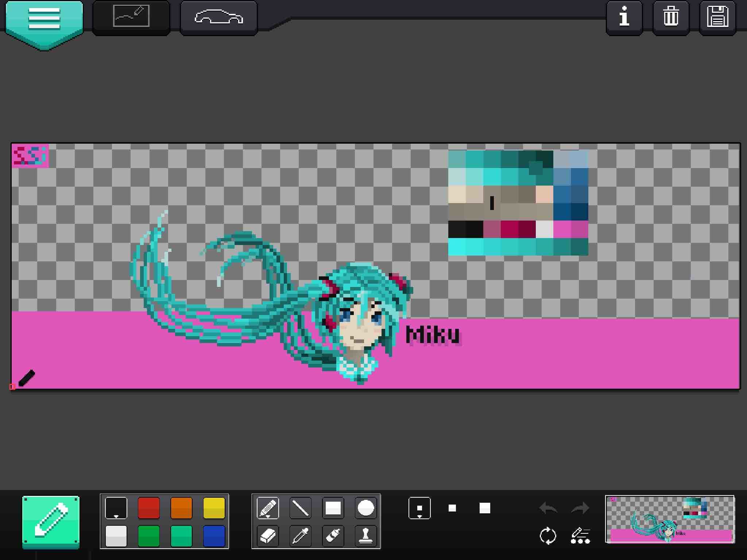
Task: Choose the dark green color swatch
Action: click(x=149, y=536)
